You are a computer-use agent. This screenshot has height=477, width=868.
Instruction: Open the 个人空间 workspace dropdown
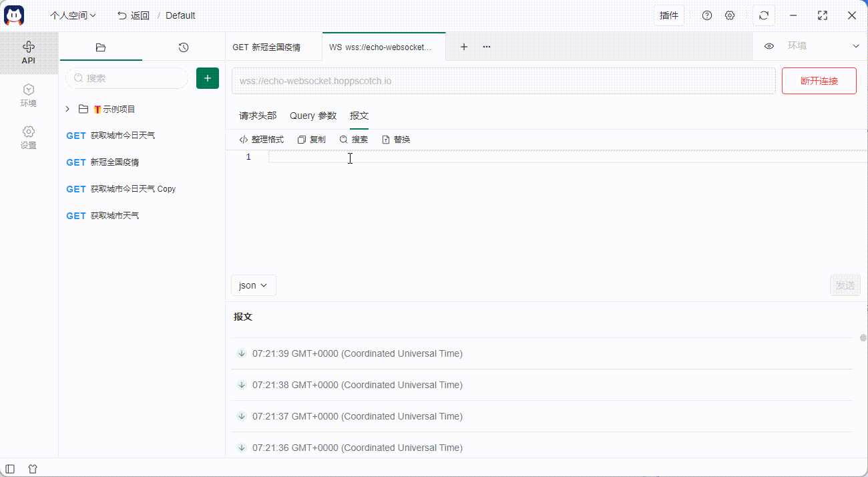tap(73, 15)
